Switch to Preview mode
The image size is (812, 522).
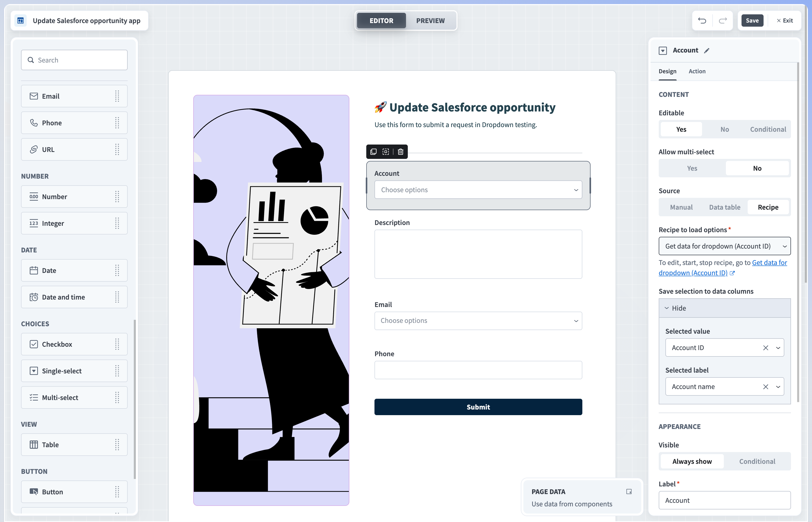pos(430,21)
